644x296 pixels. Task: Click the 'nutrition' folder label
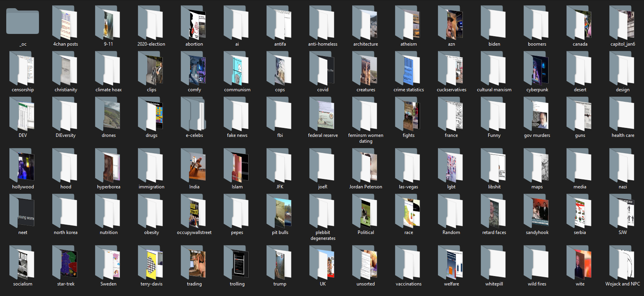[x=109, y=232]
